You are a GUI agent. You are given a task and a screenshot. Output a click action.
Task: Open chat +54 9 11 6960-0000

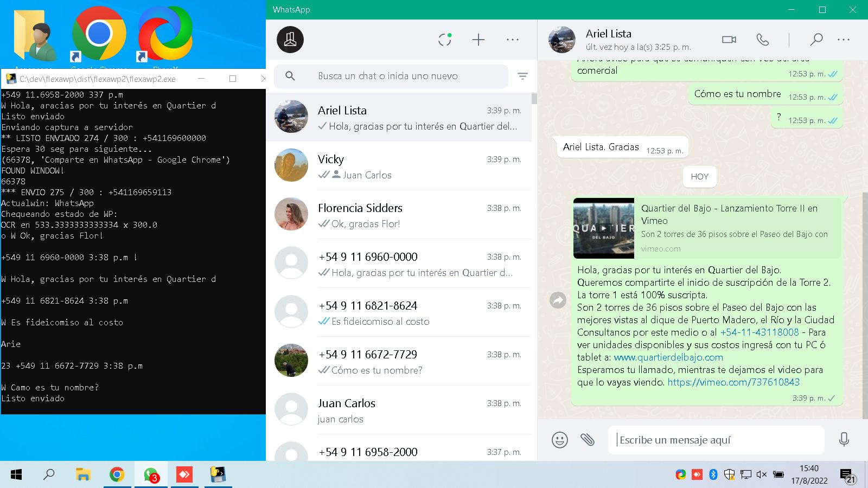click(399, 264)
